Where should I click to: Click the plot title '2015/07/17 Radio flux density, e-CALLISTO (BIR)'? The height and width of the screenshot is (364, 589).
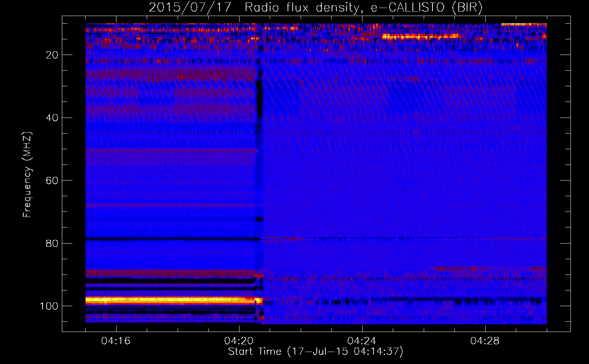(316, 8)
